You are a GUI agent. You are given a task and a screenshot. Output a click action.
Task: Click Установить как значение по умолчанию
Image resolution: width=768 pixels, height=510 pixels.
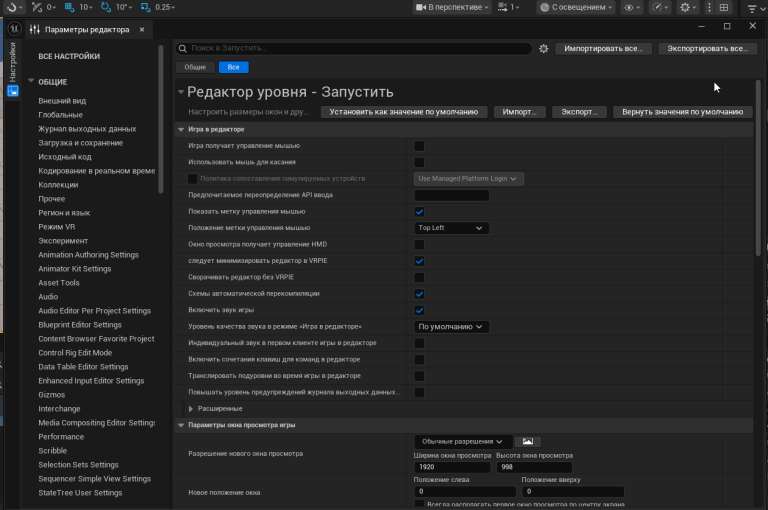[404, 112]
